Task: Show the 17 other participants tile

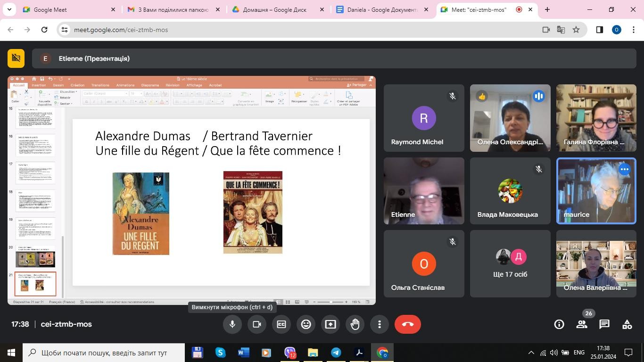Action: click(x=510, y=263)
